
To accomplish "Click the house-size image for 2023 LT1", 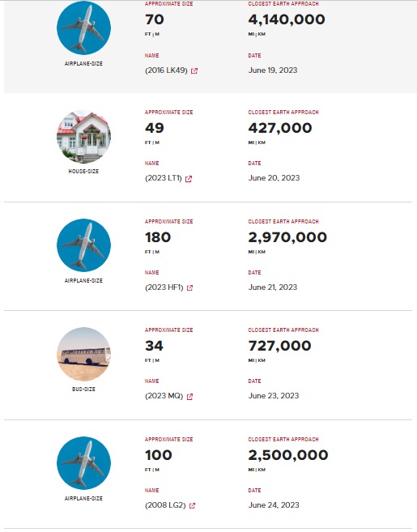I will coord(83,136).
